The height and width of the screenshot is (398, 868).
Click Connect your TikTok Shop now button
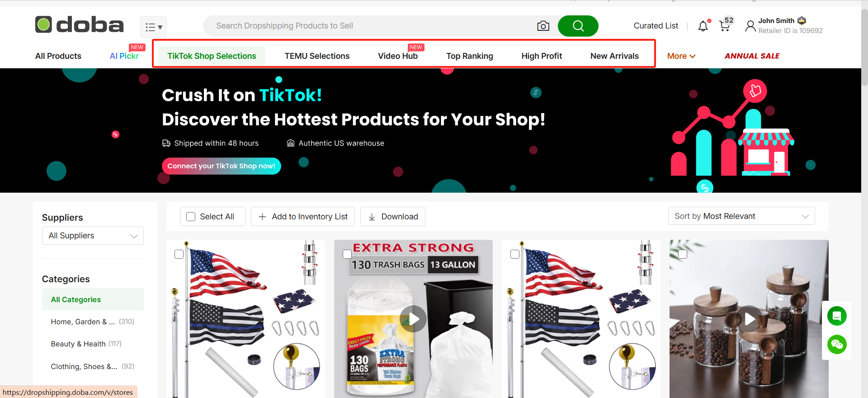[222, 166]
